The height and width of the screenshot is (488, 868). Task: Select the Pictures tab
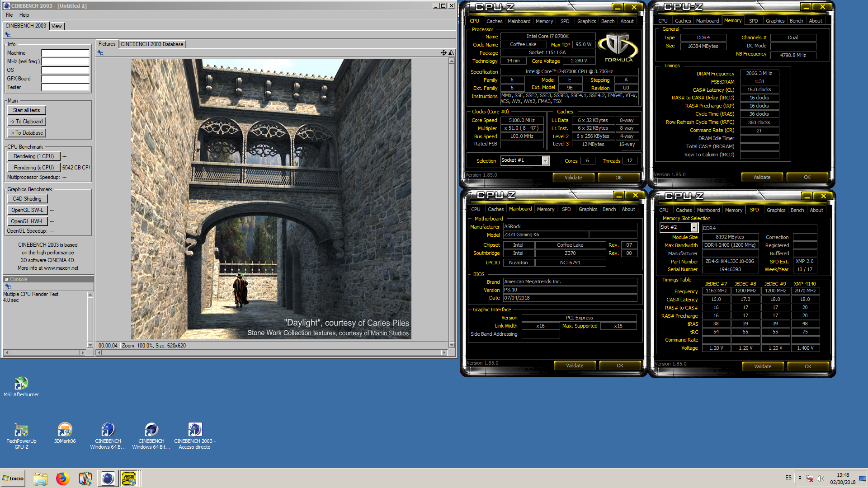tap(107, 44)
